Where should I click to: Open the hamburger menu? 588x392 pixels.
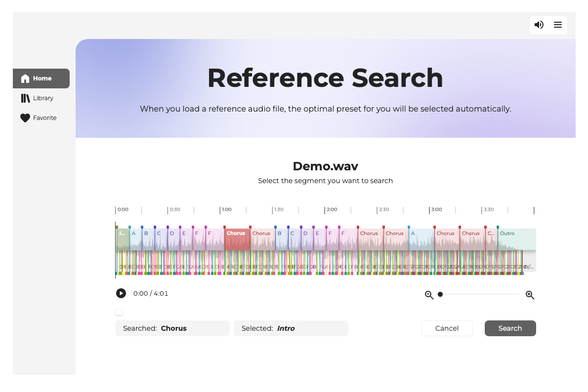(558, 25)
